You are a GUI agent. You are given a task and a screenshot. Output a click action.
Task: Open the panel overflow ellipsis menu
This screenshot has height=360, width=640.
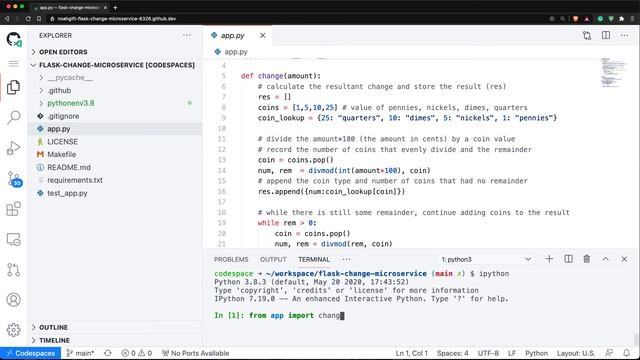(x=346, y=259)
